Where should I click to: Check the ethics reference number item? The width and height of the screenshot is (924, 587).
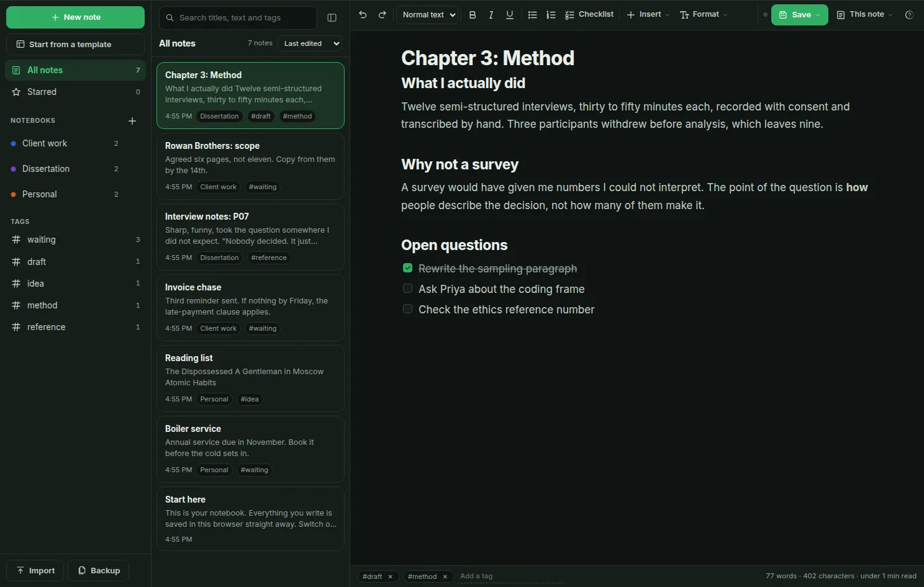coord(407,309)
